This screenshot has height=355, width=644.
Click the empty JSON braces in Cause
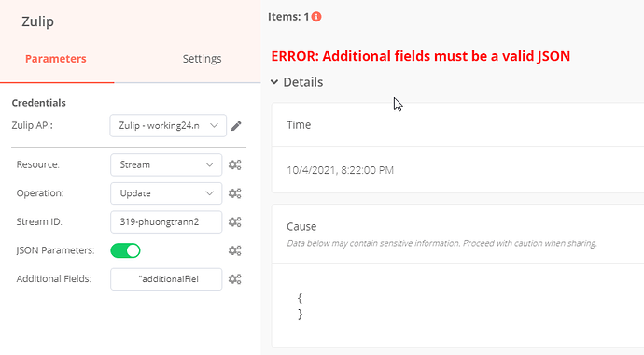point(301,305)
